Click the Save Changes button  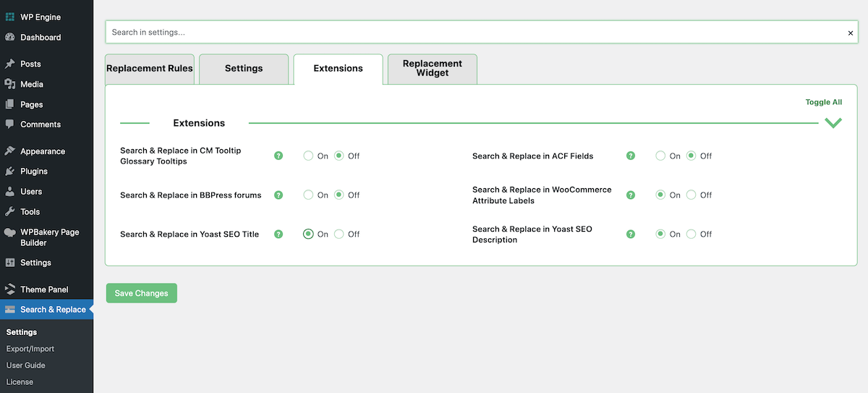[x=141, y=293]
